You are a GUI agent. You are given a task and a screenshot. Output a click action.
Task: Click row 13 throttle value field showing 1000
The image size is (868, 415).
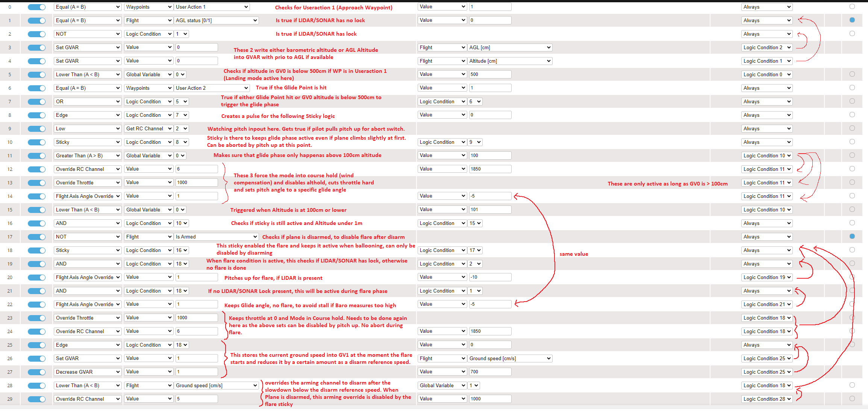coord(196,183)
